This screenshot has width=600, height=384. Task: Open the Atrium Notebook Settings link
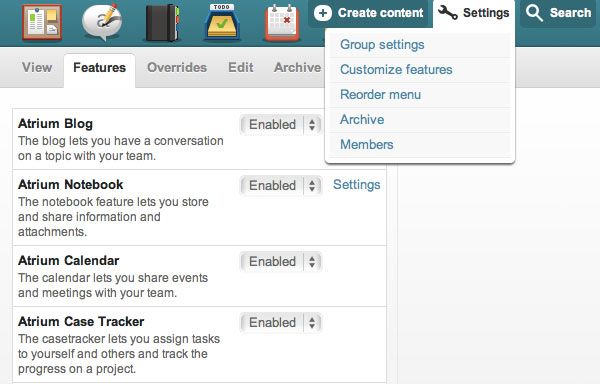click(357, 185)
